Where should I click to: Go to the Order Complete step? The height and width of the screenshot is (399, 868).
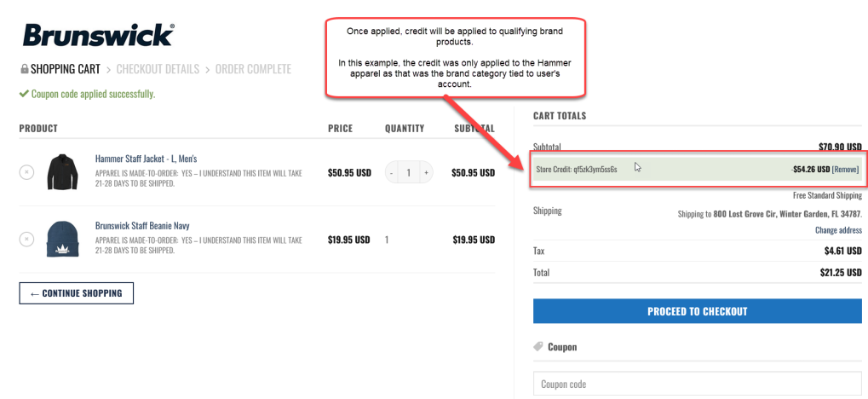253,69
